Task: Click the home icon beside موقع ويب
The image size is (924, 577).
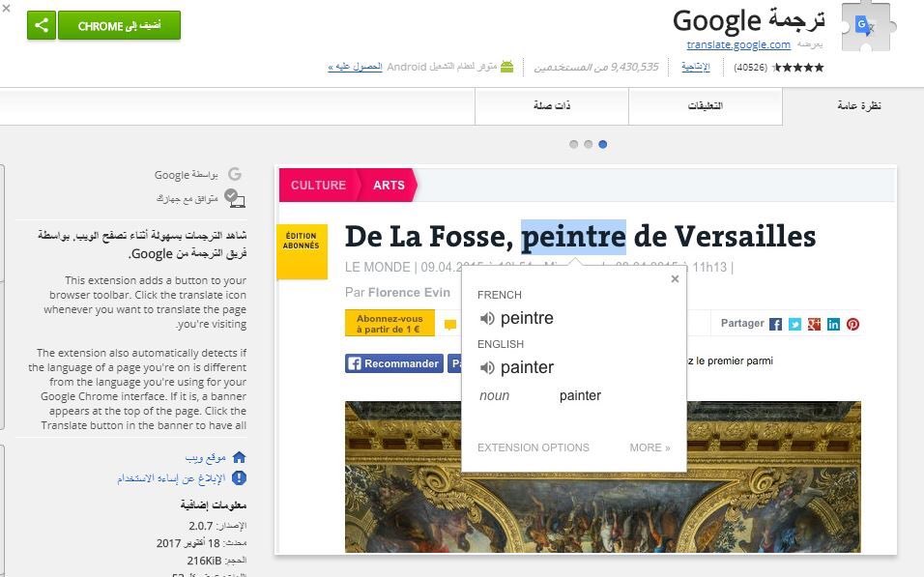Action: coord(239,457)
